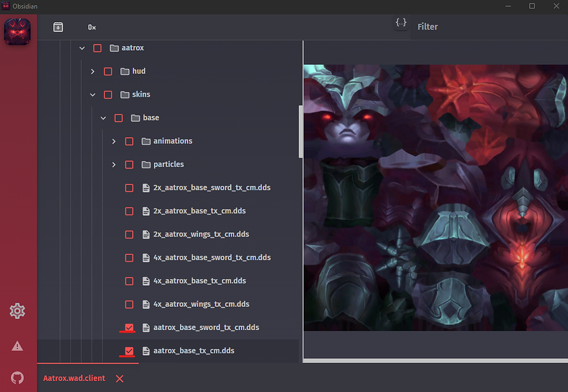Click file icon of 4x_aatrox_wings_tx_cm.dds
The width and height of the screenshot is (568, 392).
[x=146, y=304]
